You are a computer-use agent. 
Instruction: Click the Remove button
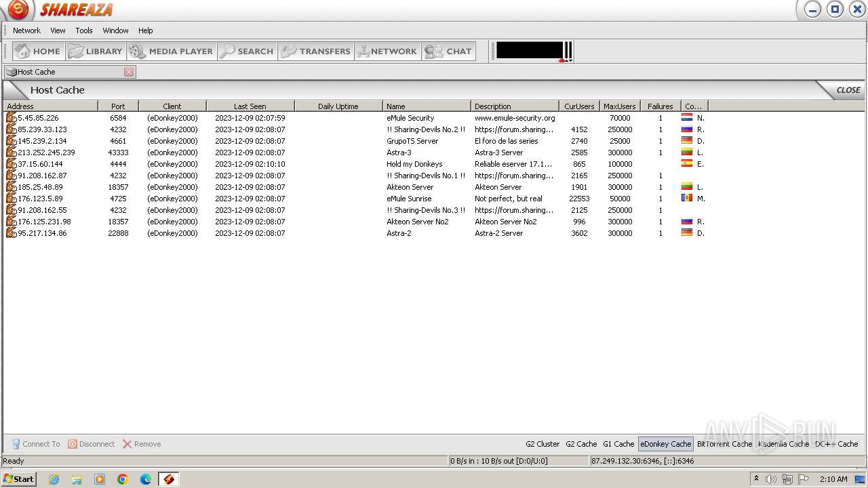pyautogui.click(x=142, y=444)
